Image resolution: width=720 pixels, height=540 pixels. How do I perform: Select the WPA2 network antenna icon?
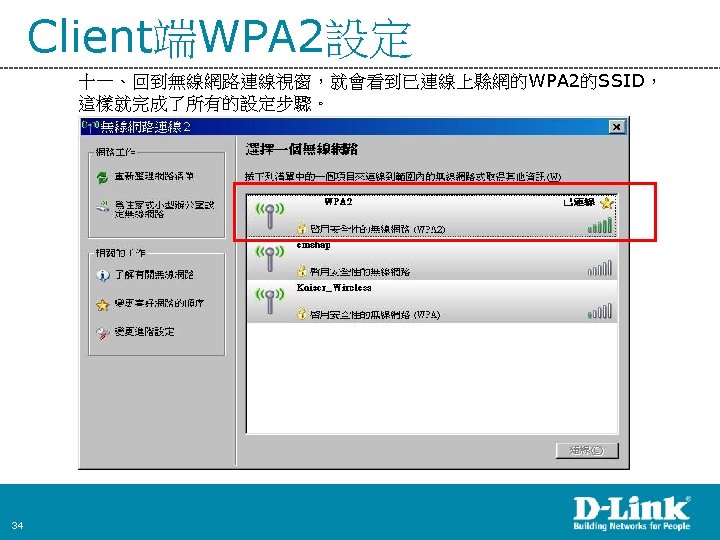point(270,216)
